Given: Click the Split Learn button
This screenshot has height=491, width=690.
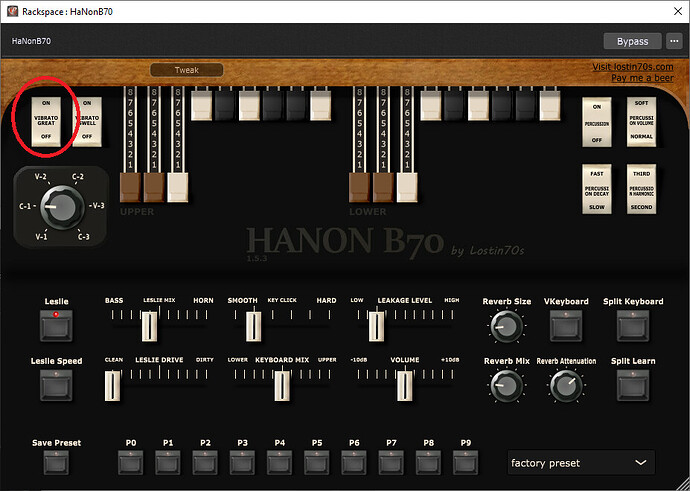Looking at the screenshot, I should pos(633,385).
